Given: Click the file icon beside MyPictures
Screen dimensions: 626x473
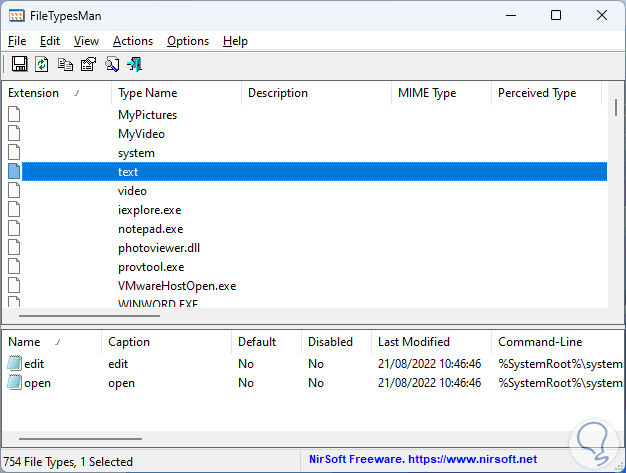Looking at the screenshot, I should pyautogui.click(x=14, y=115).
